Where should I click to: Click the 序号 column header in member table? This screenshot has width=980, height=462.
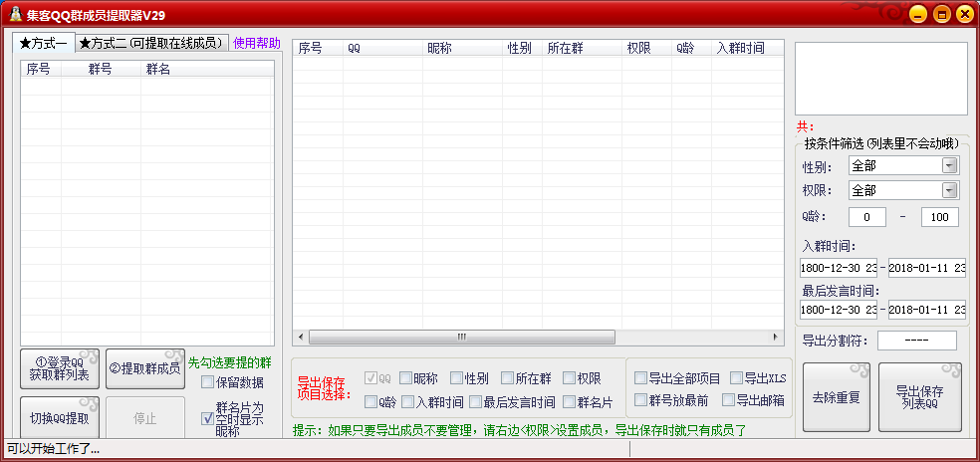click(x=318, y=48)
